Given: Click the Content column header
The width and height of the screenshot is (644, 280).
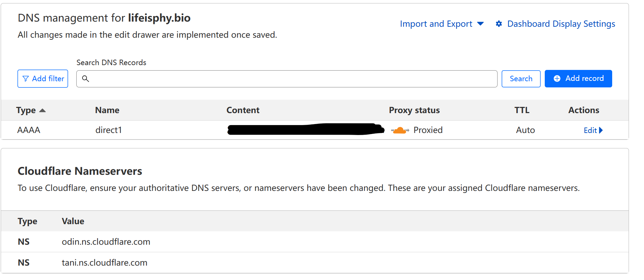Looking at the screenshot, I should pyautogui.click(x=243, y=110).
